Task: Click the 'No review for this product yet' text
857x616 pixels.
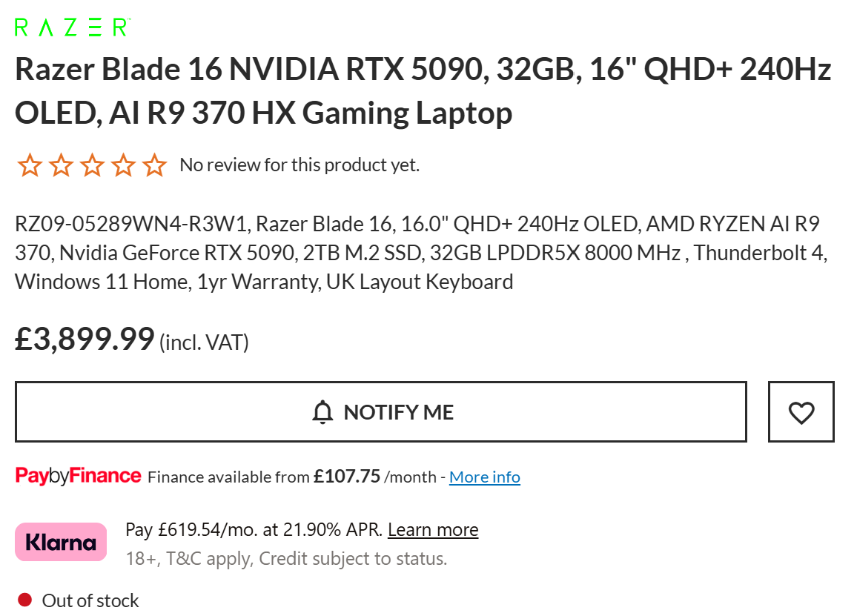Action: click(x=300, y=165)
